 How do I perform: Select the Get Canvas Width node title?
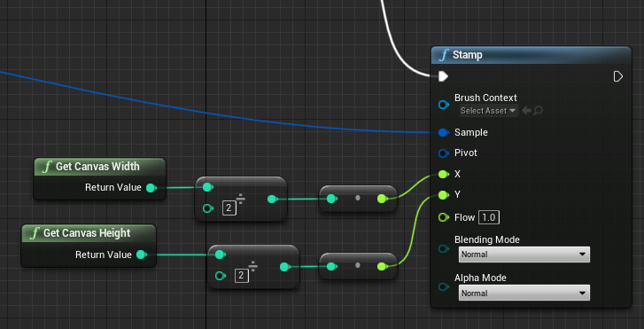point(97,167)
